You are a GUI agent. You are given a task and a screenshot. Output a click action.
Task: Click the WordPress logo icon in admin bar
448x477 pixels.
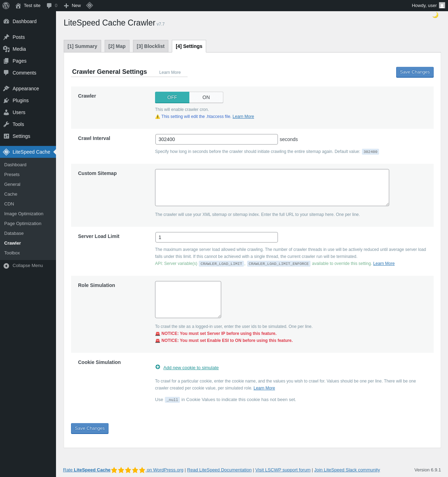pyautogui.click(x=6, y=6)
